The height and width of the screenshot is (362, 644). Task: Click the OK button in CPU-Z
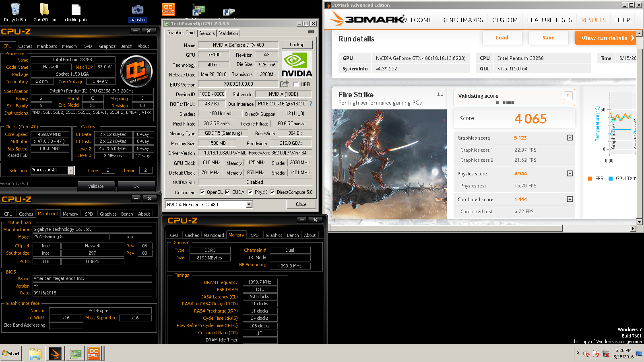136,186
